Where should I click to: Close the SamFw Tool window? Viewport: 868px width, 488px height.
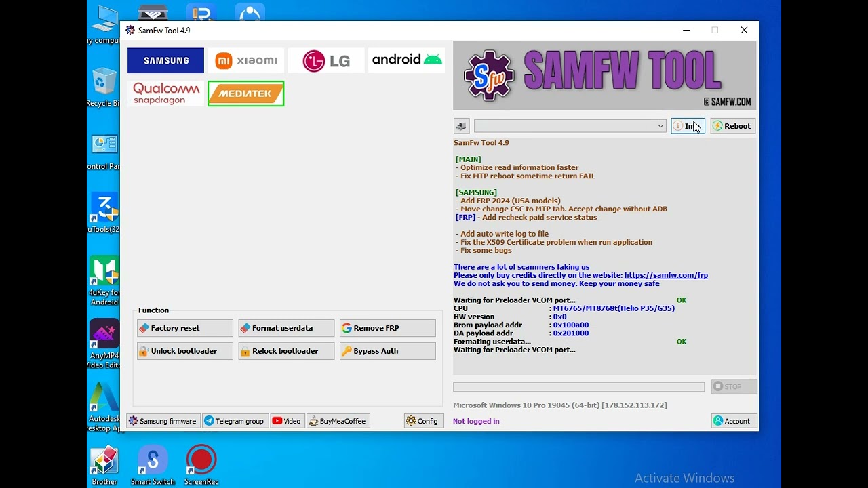(x=744, y=30)
